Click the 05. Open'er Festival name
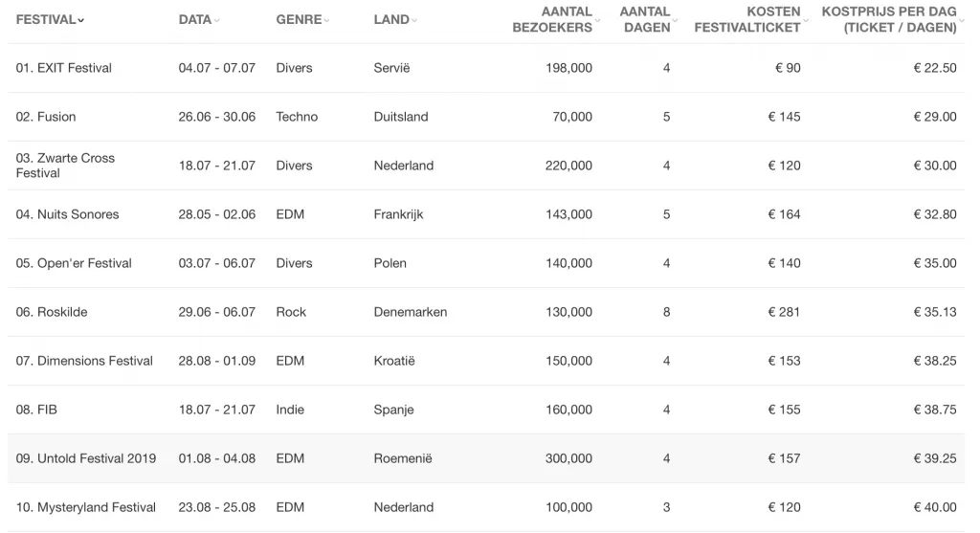980x533 pixels. point(74,263)
